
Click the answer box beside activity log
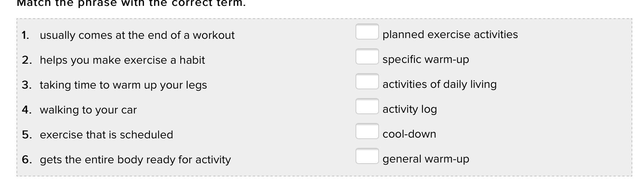coord(367,107)
